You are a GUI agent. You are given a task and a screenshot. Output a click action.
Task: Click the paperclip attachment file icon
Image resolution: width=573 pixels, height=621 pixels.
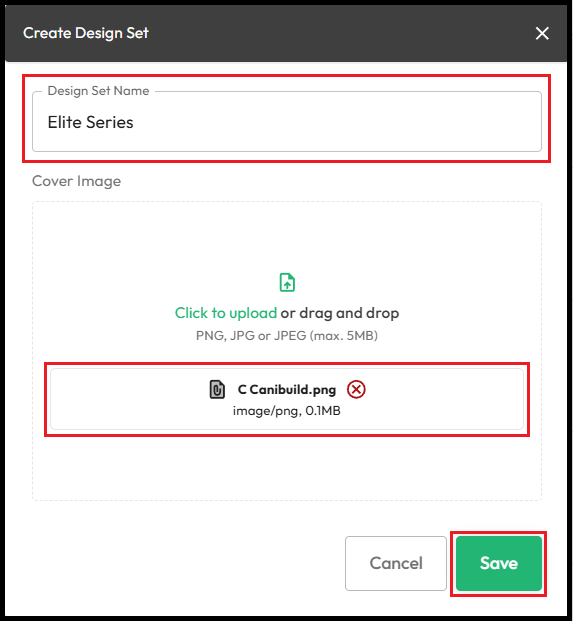(217, 389)
